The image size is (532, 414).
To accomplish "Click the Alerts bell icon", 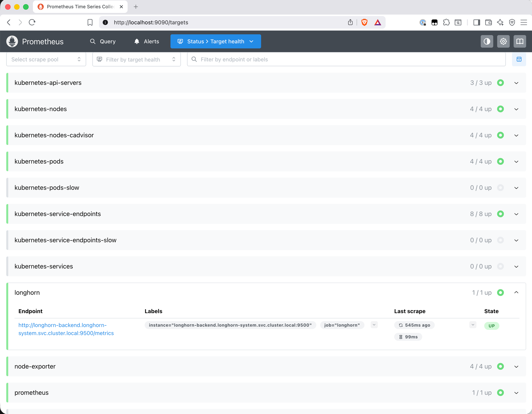I will (136, 41).
